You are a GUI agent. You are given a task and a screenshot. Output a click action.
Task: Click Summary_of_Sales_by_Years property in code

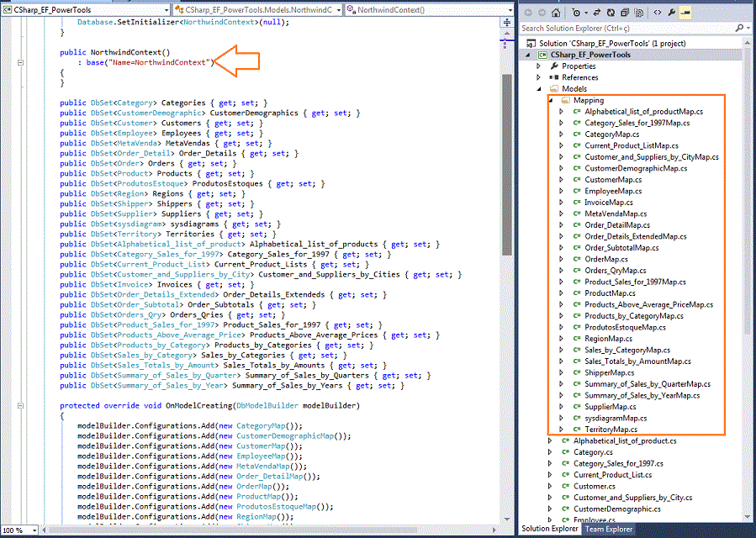pyautogui.click(x=287, y=386)
